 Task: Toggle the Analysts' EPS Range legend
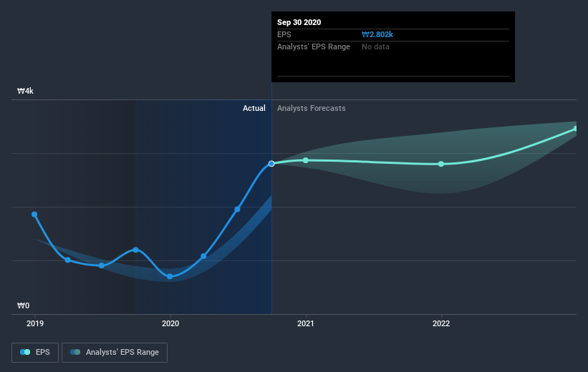[x=115, y=353]
